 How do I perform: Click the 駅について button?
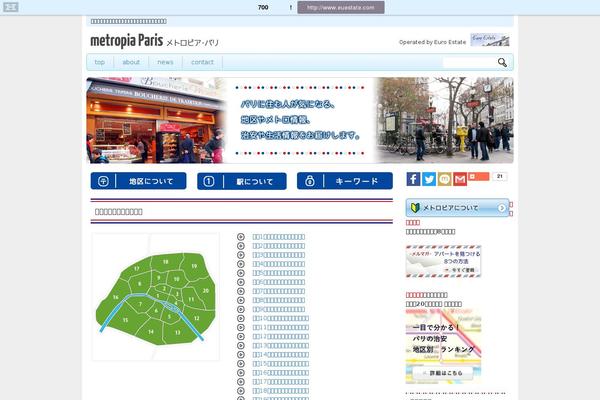[242, 181]
